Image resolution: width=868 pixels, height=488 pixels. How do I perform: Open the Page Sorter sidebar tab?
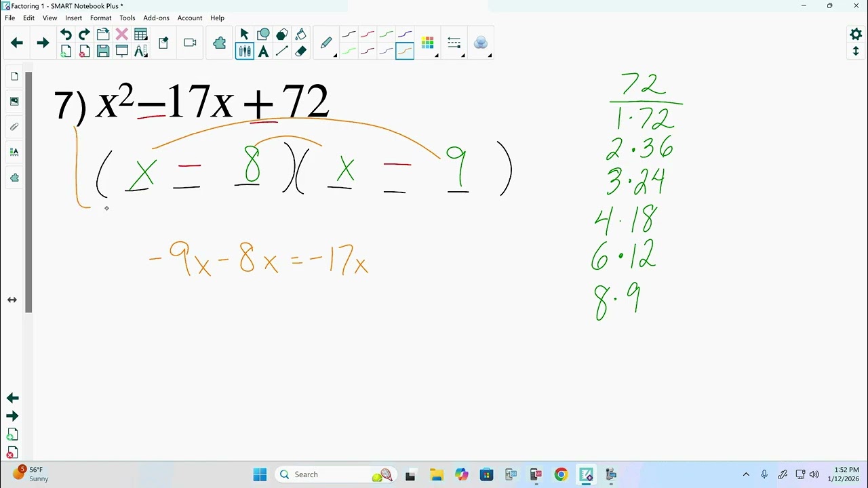point(14,77)
